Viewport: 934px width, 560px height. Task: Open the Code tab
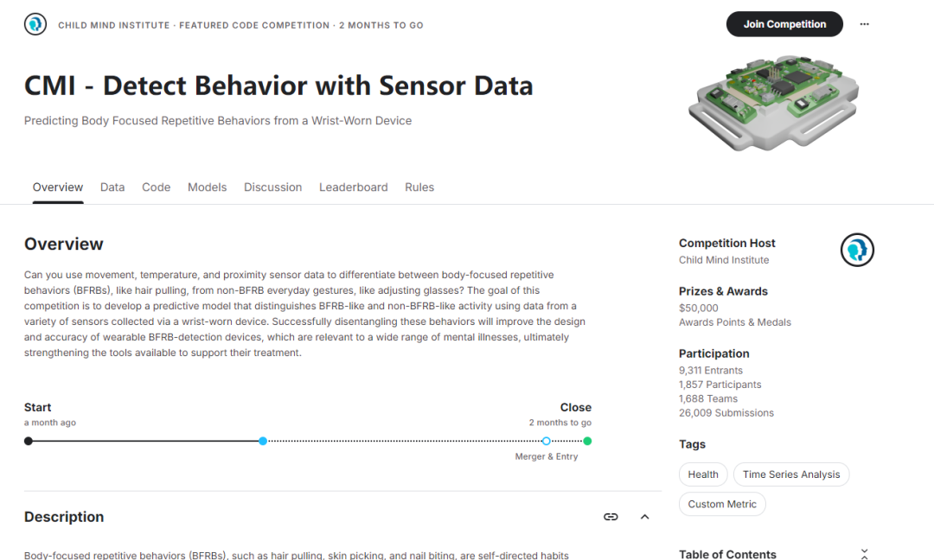click(156, 187)
